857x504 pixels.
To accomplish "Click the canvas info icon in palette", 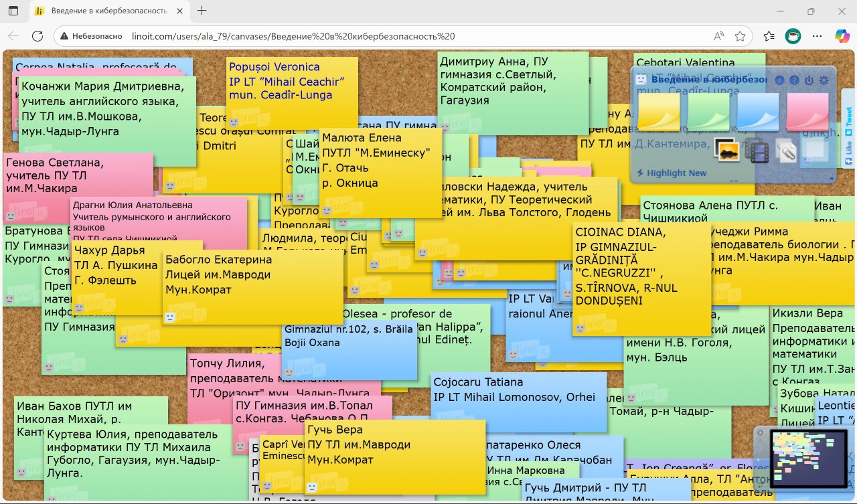I will [x=779, y=80].
